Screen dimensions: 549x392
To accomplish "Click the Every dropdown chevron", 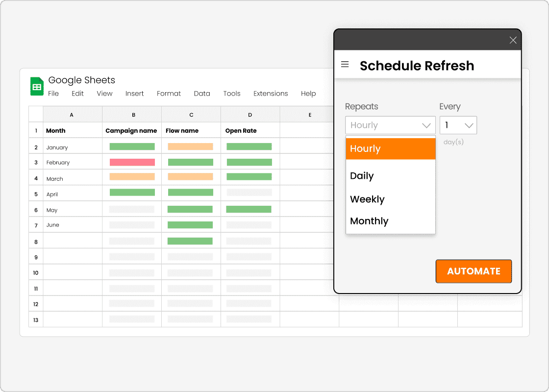I will (x=470, y=125).
